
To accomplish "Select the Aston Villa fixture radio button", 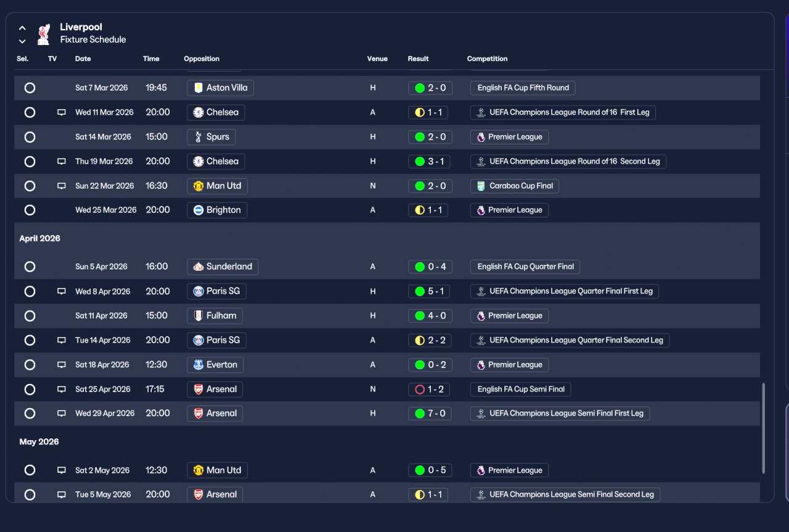I will (30, 88).
